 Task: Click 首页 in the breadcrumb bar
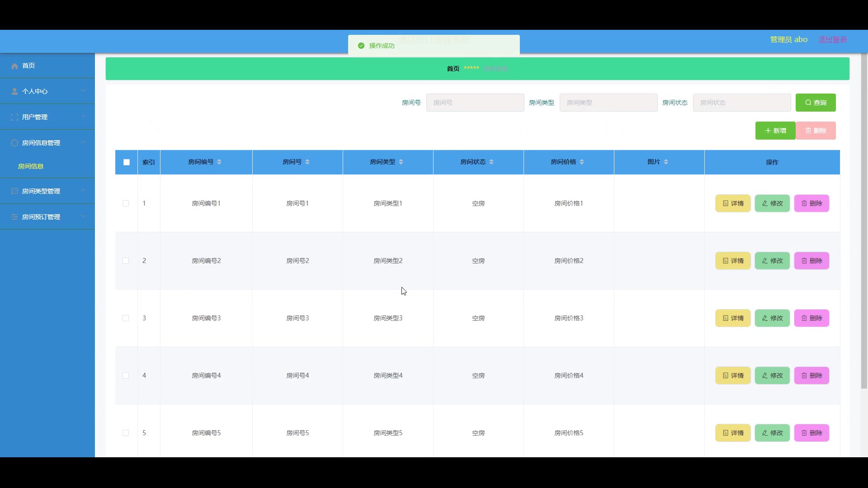(453, 69)
